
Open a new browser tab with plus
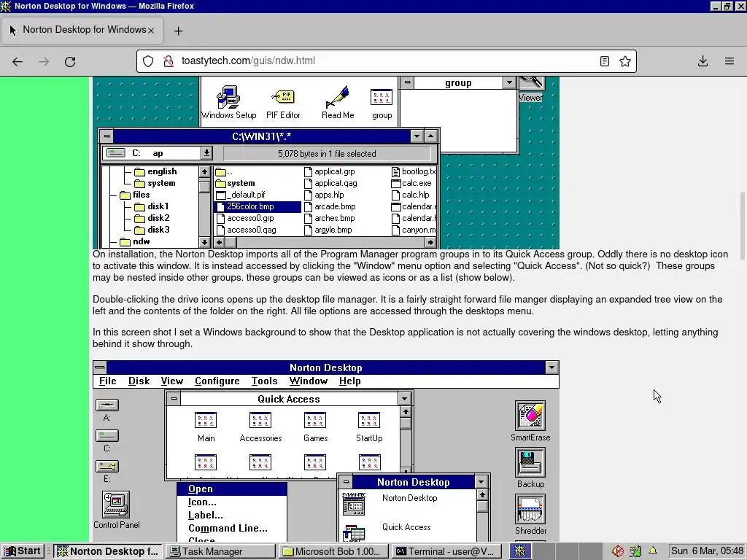coord(178,31)
